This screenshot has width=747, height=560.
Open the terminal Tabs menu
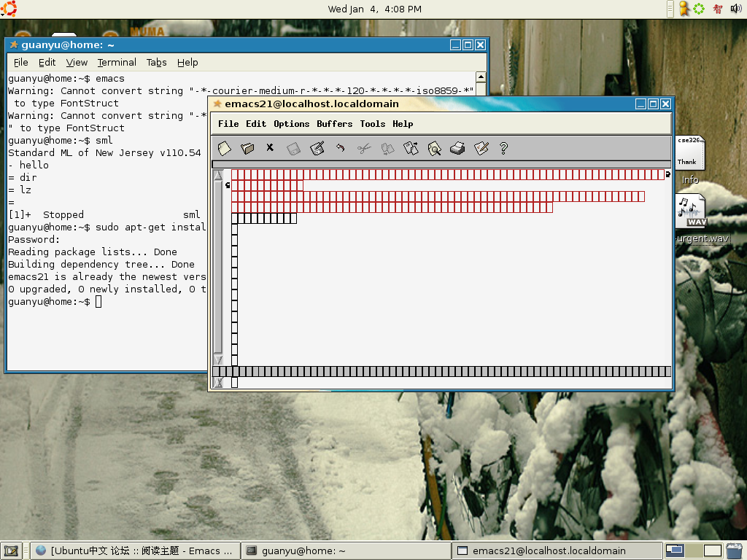(x=156, y=63)
